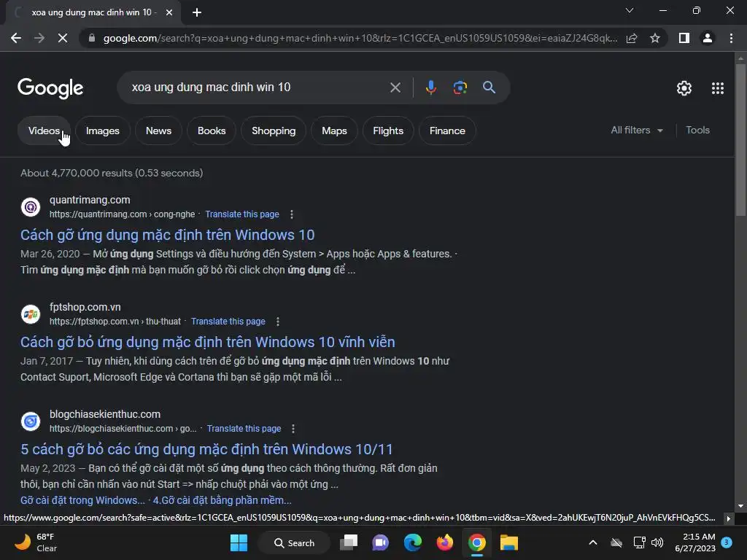The height and width of the screenshot is (560, 747).
Task: Open more options for quantrimang result
Action: pyautogui.click(x=292, y=215)
